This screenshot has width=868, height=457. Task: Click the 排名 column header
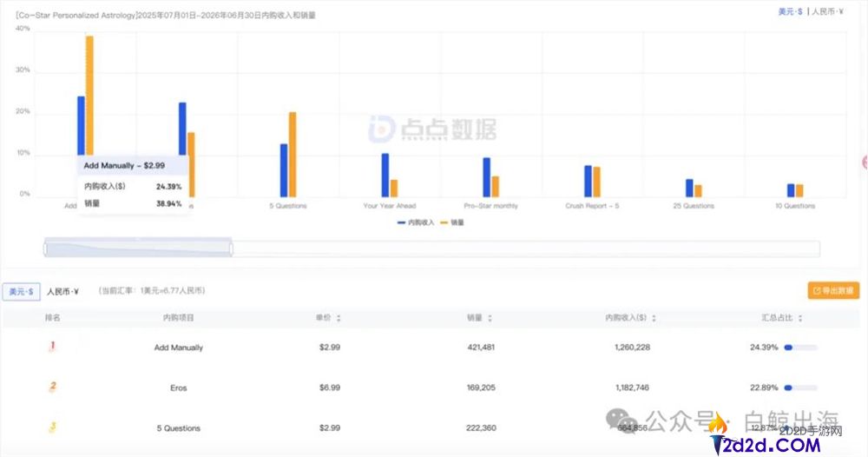53,318
